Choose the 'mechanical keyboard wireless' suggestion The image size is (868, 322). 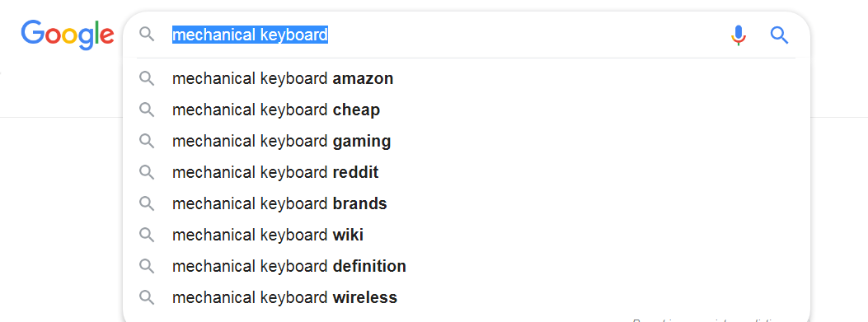pyautogui.click(x=466, y=297)
